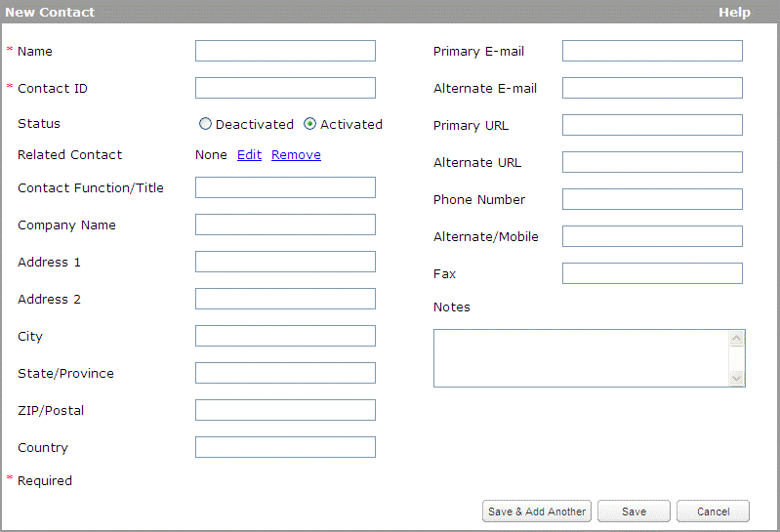Focus the Fax input field
This screenshot has width=780, height=532.
tap(652, 273)
